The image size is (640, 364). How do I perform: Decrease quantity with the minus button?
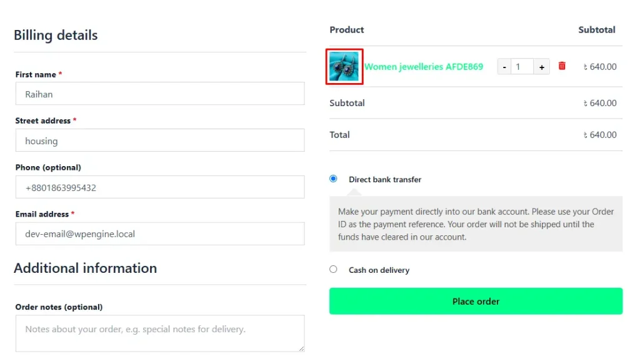click(x=504, y=67)
